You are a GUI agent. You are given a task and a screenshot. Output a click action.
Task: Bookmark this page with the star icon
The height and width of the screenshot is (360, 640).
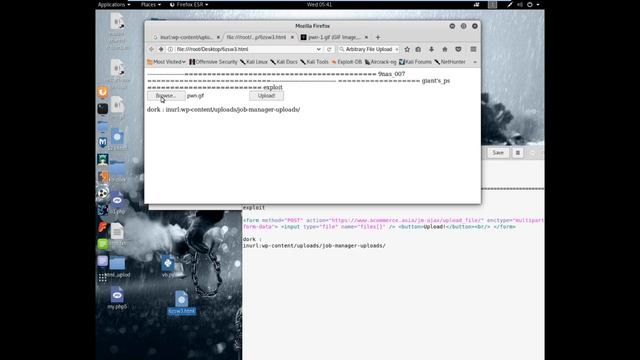click(407, 49)
